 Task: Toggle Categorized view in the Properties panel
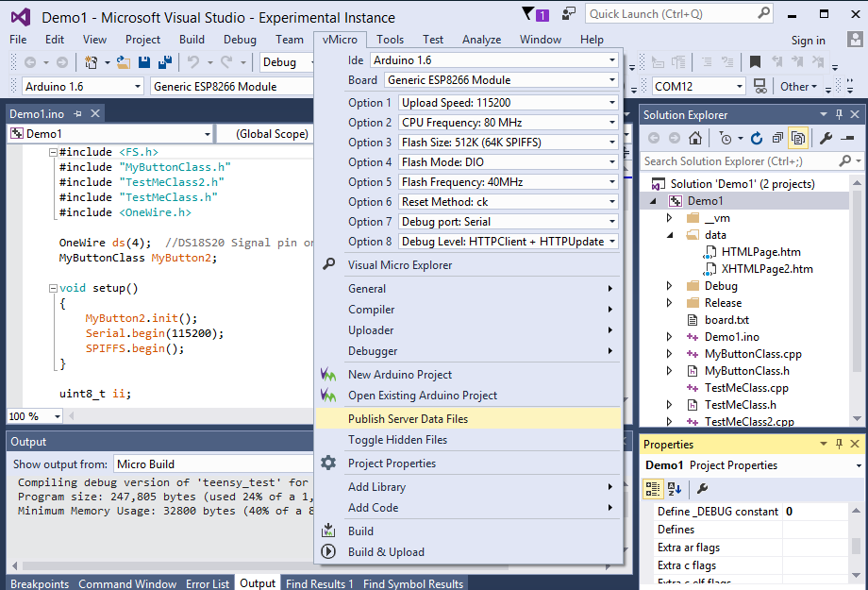[x=653, y=489]
